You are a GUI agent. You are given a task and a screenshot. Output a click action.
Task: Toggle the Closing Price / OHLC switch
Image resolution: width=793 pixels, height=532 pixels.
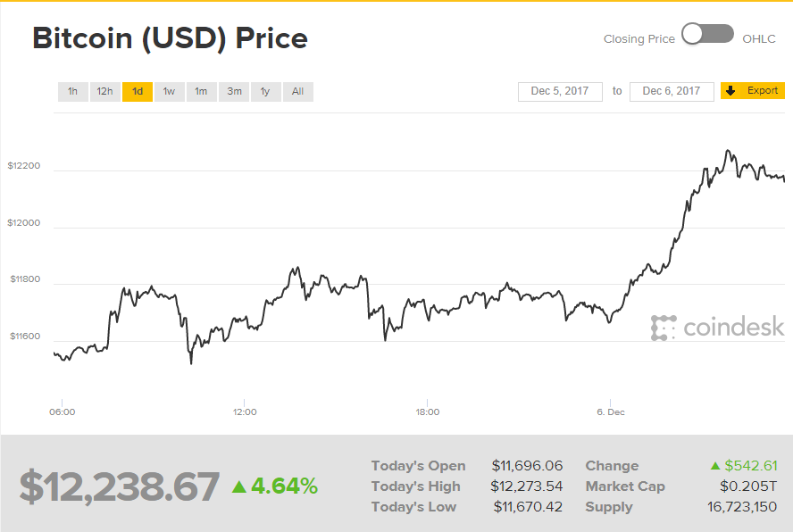[x=706, y=35]
